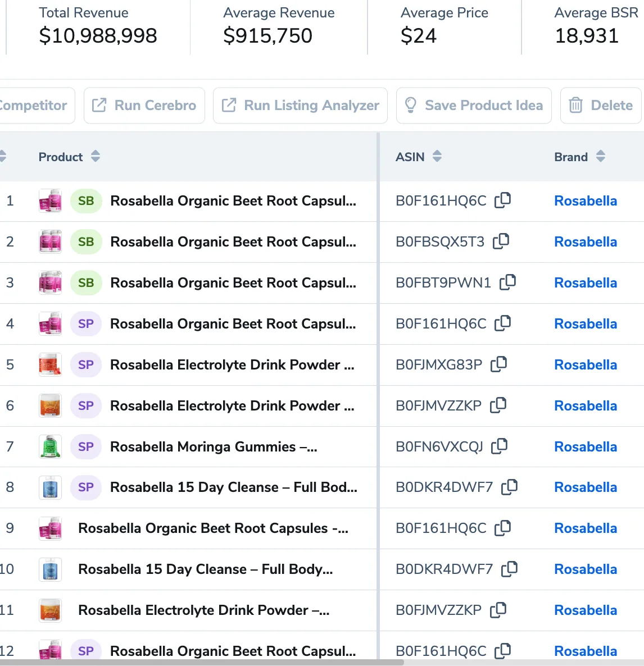Copy ASIN B0FJMXG83P to clipboard
644x666 pixels.
(498, 364)
